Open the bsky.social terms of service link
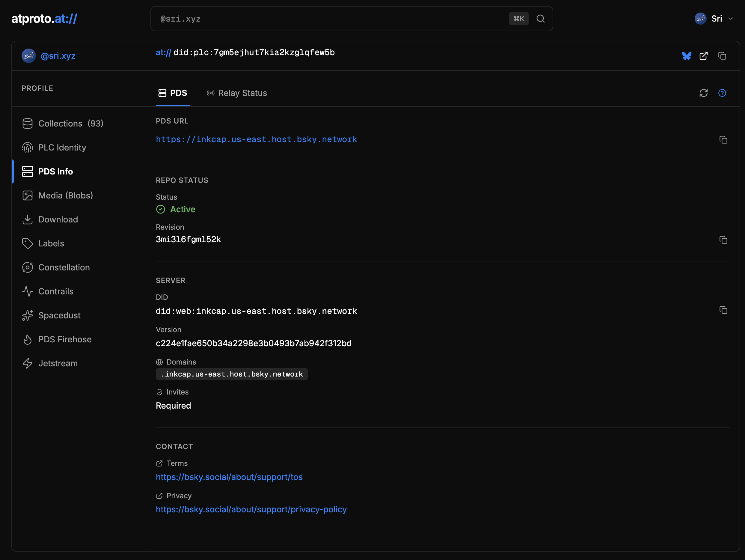The image size is (745, 560). [229, 477]
